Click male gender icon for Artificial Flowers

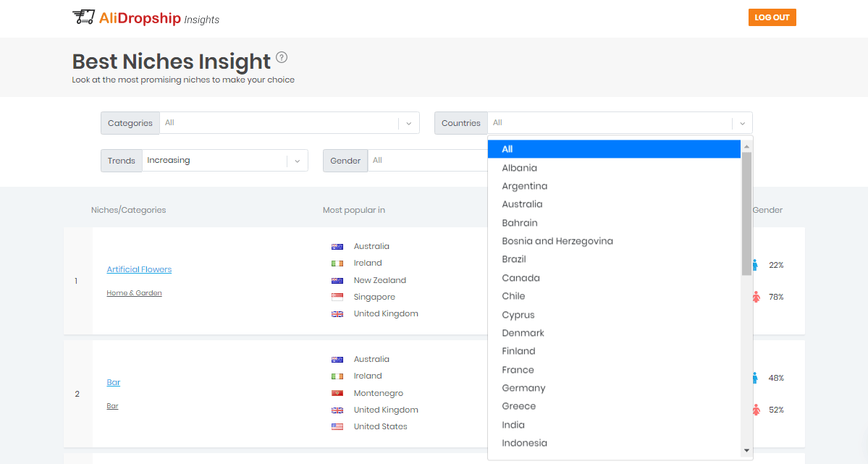point(755,266)
